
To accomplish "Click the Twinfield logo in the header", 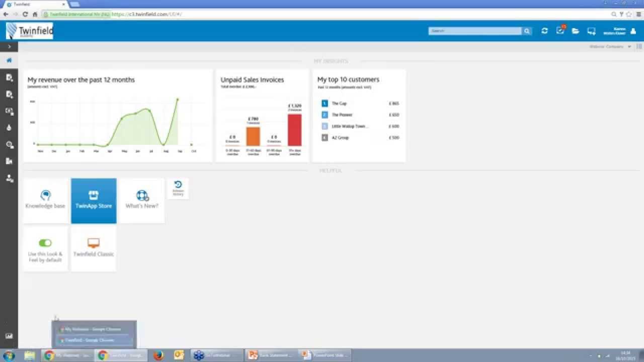I will point(29,31).
